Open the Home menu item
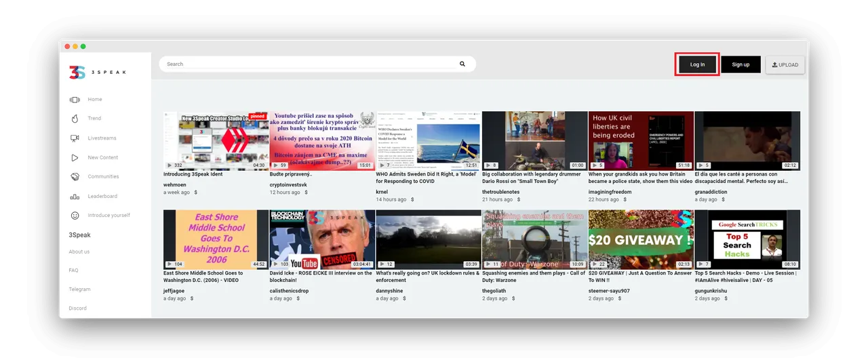 pos(95,100)
